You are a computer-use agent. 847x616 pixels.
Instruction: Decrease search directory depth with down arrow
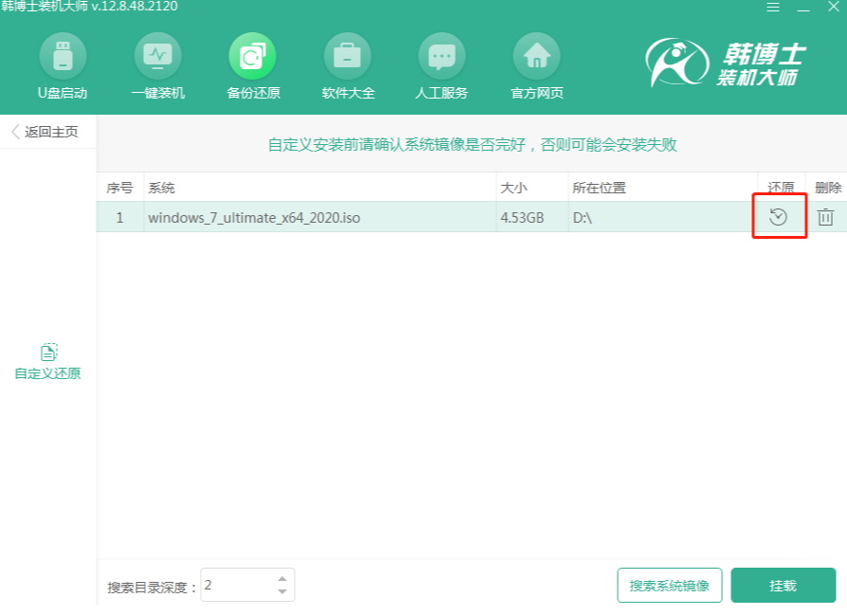pyautogui.click(x=282, y=592)
